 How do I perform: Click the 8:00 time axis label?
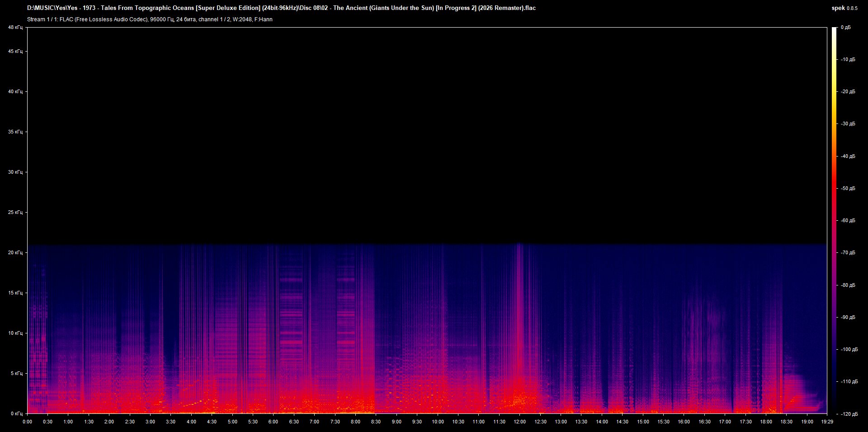[x=355, y=422]
